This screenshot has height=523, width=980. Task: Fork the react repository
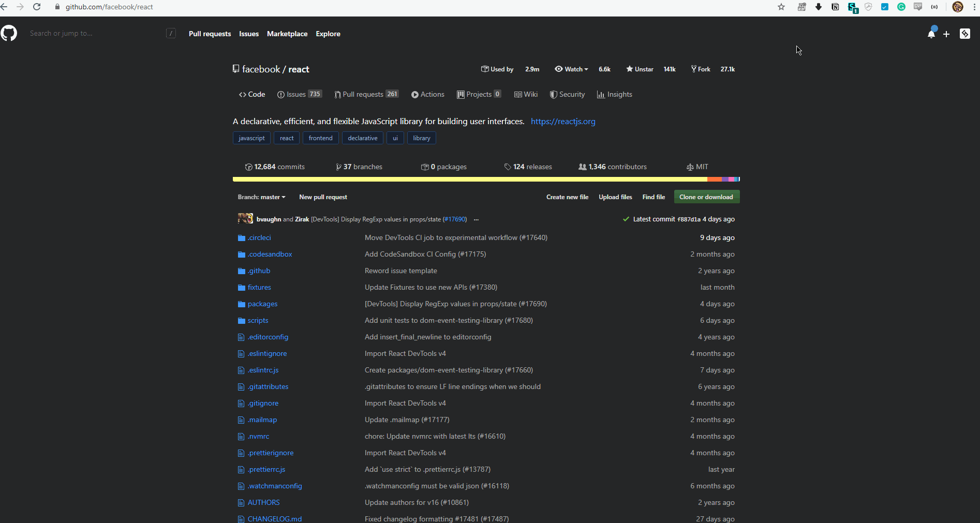[701, 69]
